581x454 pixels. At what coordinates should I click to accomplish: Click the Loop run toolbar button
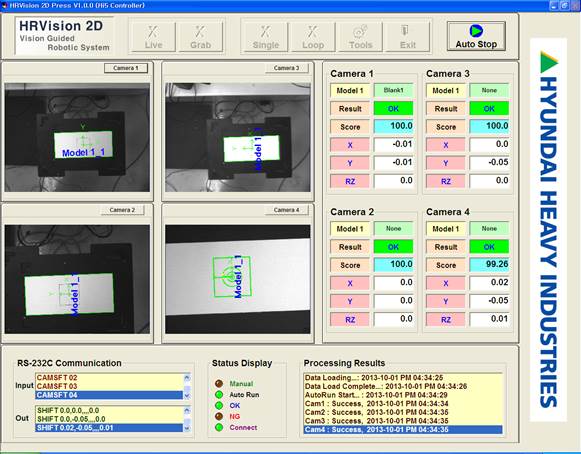(x=313, y=37)
